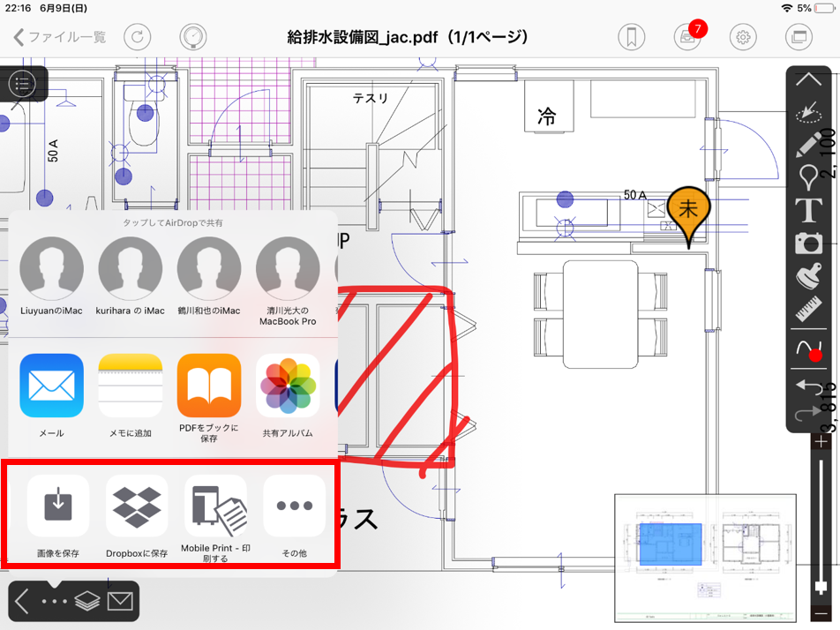The width and height of the screenshot is (840, 630).
Task: Tap the page overview minimap thumbnail
Action: tap(705, 556)
